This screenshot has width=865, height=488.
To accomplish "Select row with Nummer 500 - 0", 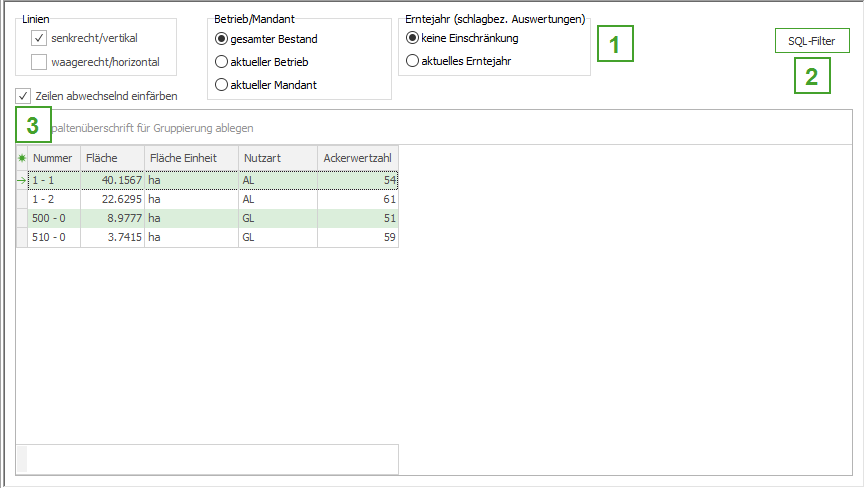I will pyautogui.click(x=53, y=218).
